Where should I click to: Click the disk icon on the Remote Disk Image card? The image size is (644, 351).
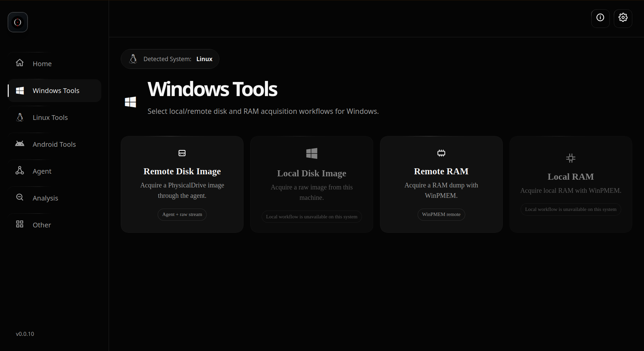tap(182, 153)
